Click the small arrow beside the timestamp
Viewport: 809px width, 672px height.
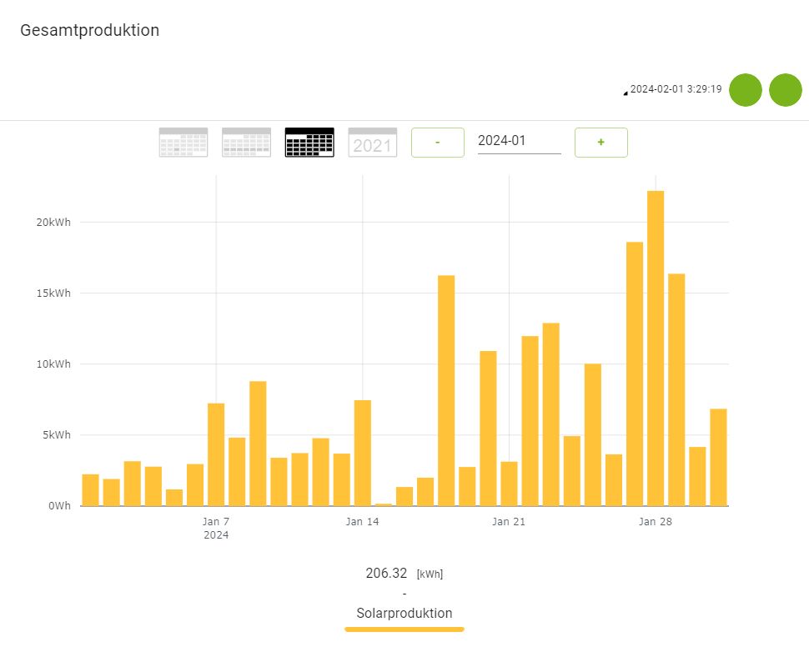point(626,93)
